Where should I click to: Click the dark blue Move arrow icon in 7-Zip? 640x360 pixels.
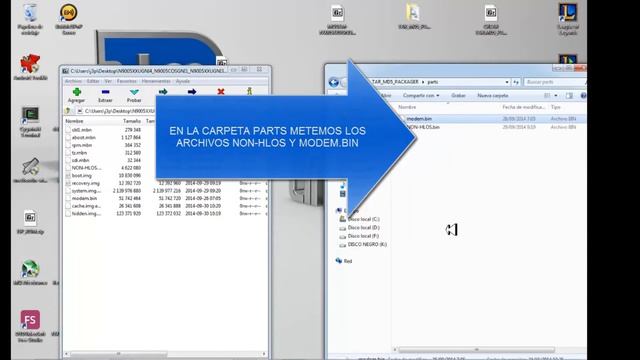click(x=192, y=92)
